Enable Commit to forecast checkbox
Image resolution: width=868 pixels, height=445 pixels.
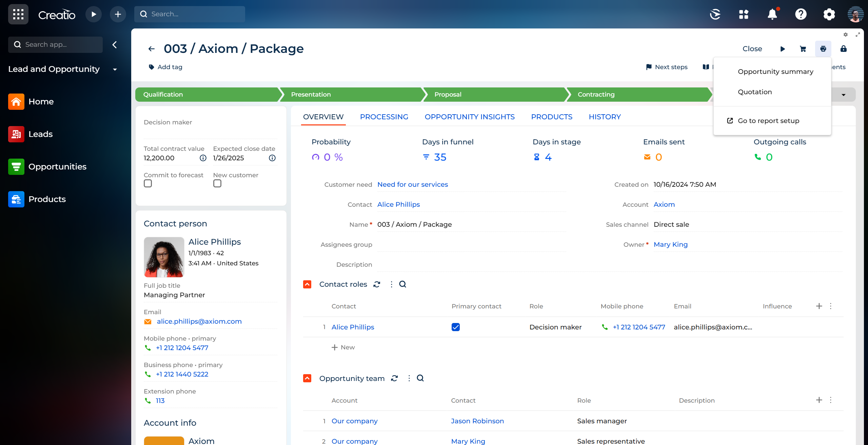(x=148, y=184)
